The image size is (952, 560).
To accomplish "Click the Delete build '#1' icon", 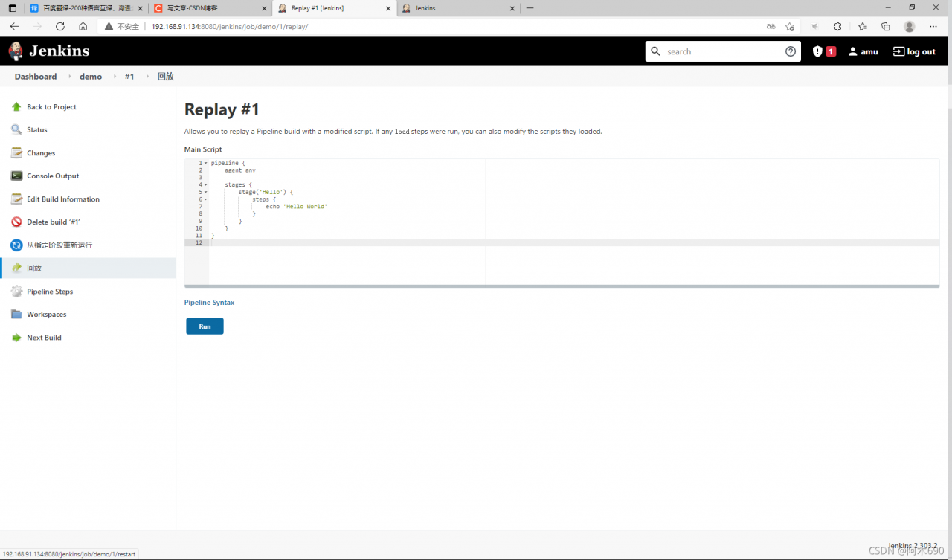I will pyautogui.click(x=16, y=222).
